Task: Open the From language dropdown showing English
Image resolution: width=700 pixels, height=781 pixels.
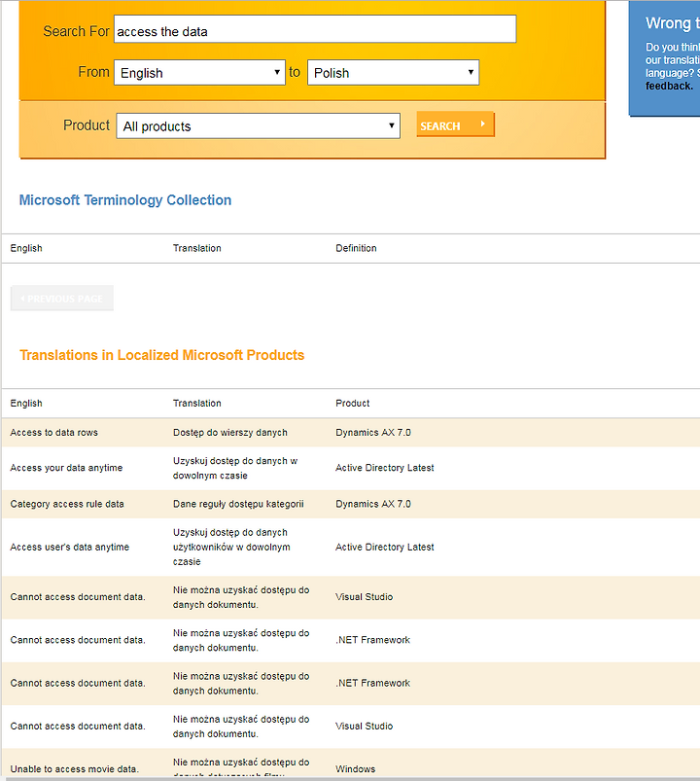Action: pos(199,73)
